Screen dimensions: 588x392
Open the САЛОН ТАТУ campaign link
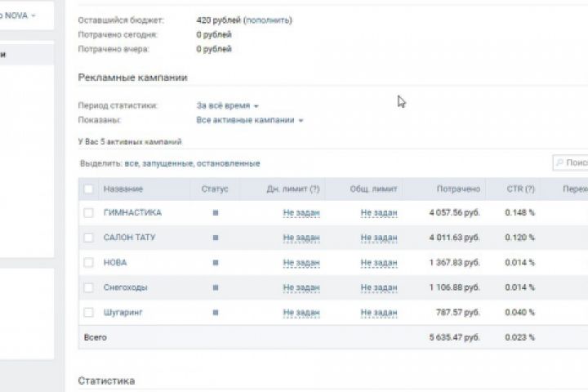(130, 238)
